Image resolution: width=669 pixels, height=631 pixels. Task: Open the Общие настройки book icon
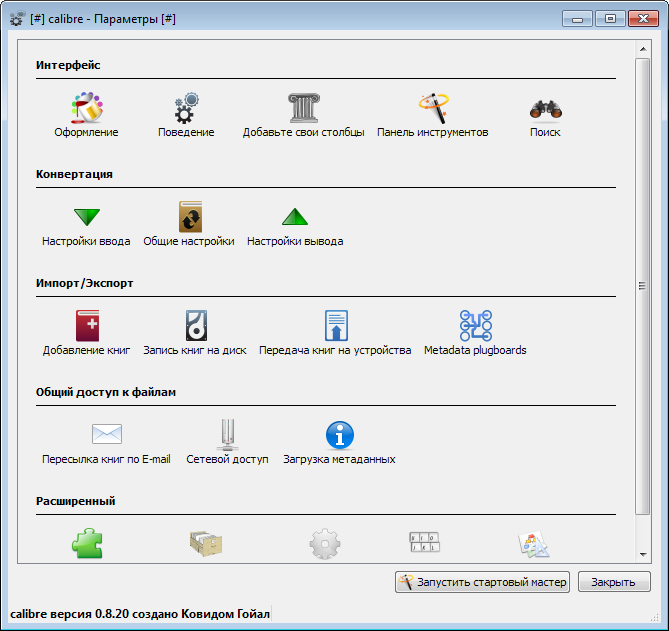coord(190,217)
